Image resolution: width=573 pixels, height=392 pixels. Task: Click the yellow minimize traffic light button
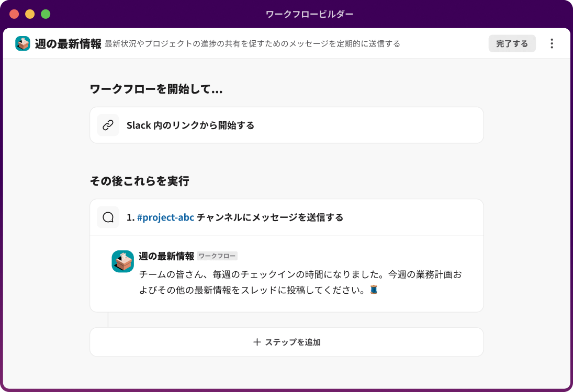point(29,14)
